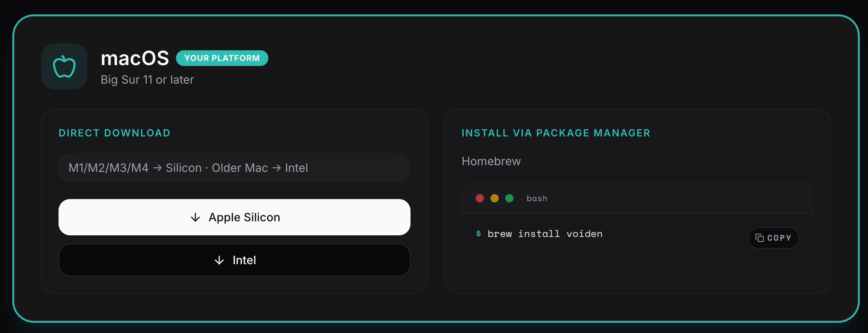Image resolution: width=868 pixels, height=333 pixels.
Task: Click the red terminal dot
Action: tap(480, 198)
